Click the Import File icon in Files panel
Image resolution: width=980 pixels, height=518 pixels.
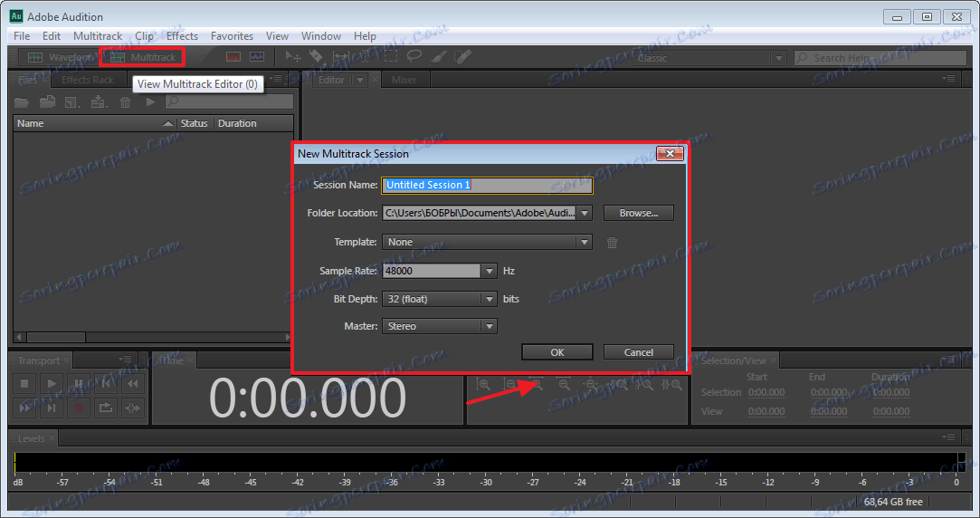point(47,101)
